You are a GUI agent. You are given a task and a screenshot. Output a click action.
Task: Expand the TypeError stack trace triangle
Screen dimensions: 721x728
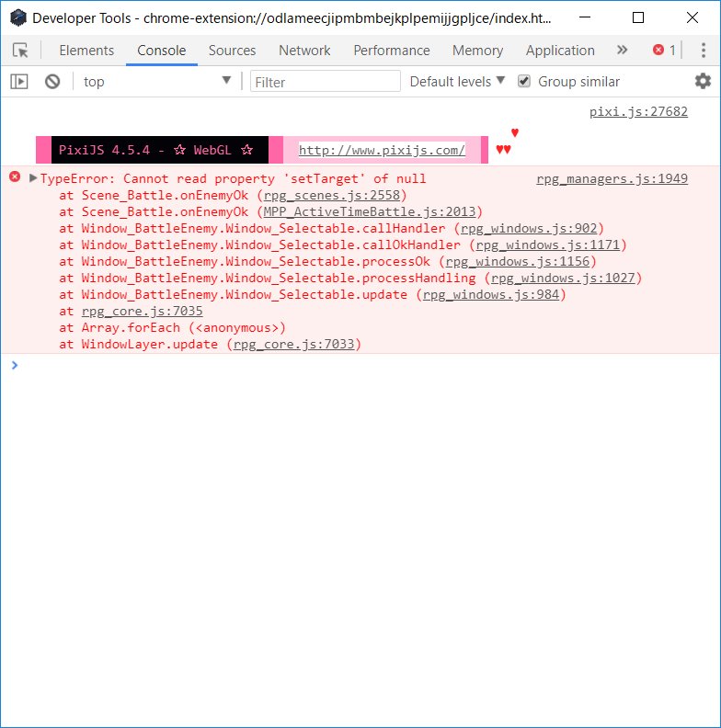[x=33, y=178]
